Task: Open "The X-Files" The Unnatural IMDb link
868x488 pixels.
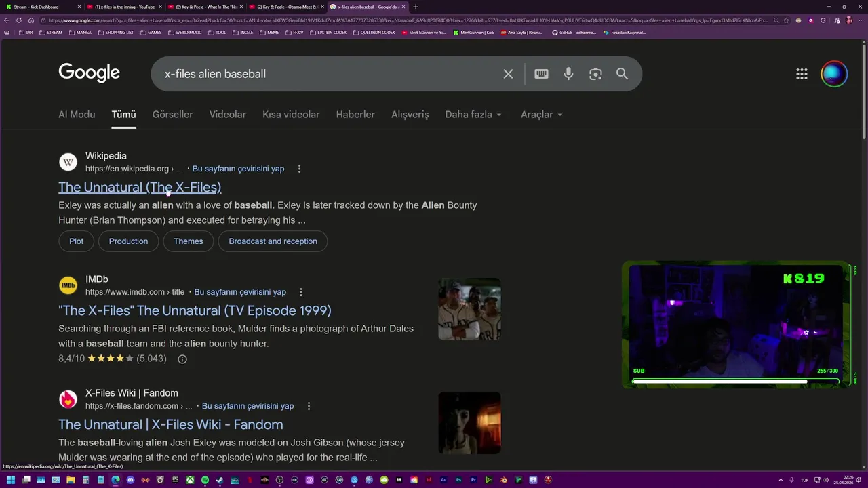Action: click(195, 310)
